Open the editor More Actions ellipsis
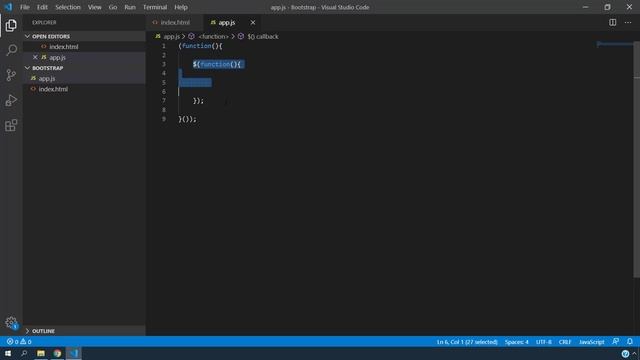This screenshot has width=640, height=360. (x=628, y=22)
